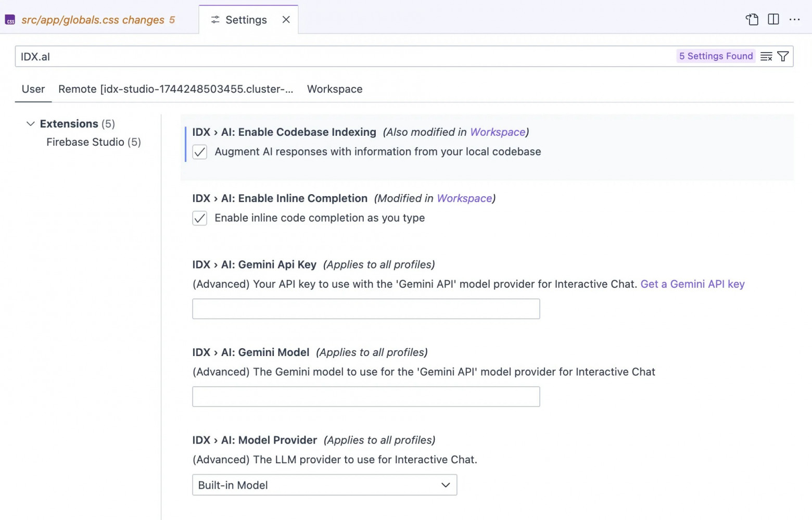
Task: Open the Model Provider dropdown
Action: click(324, 485)
